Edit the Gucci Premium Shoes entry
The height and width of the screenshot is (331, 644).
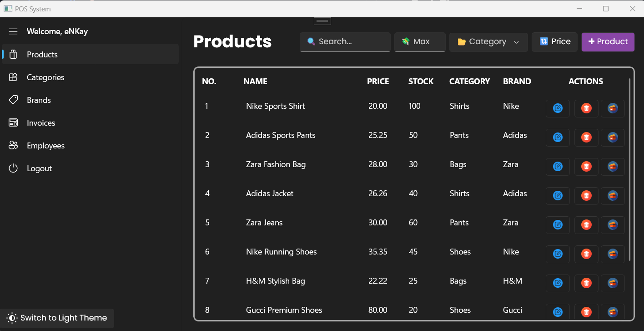(x=558, y=312)
